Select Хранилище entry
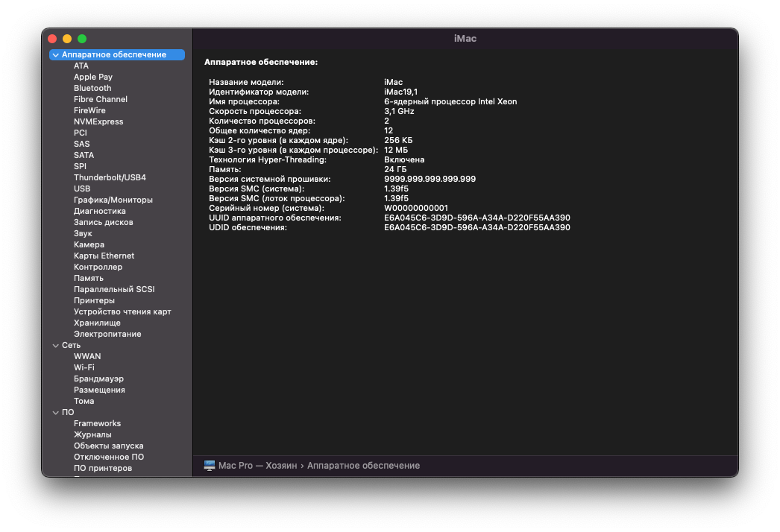This screenshot has height=532, width=780. click(x=97, y=323)
